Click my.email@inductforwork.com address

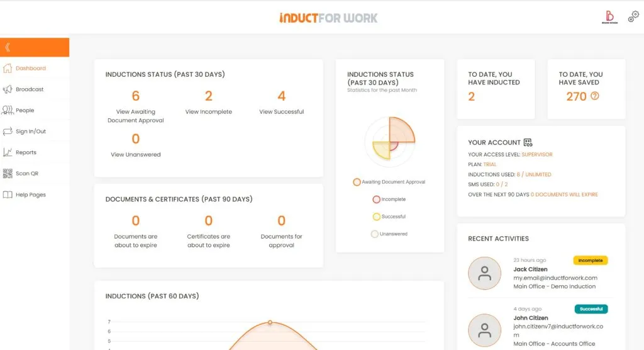(555, 278)
